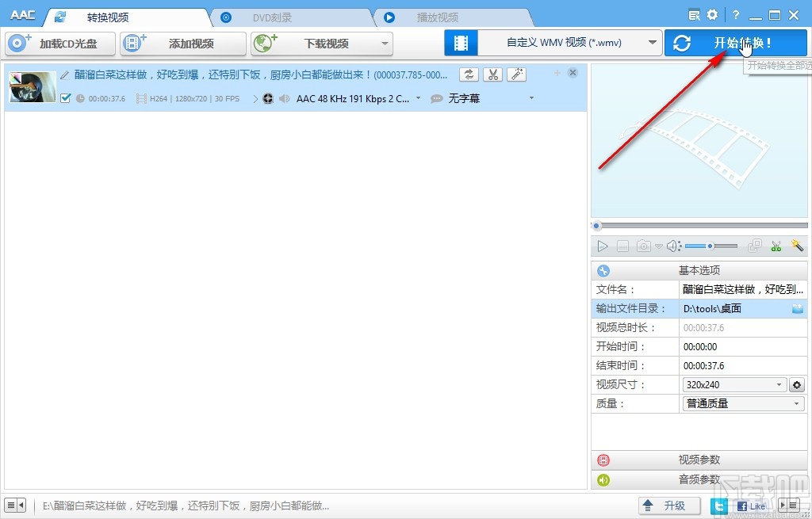Open video effects with the magic wand icon

(x=516, y=73)
